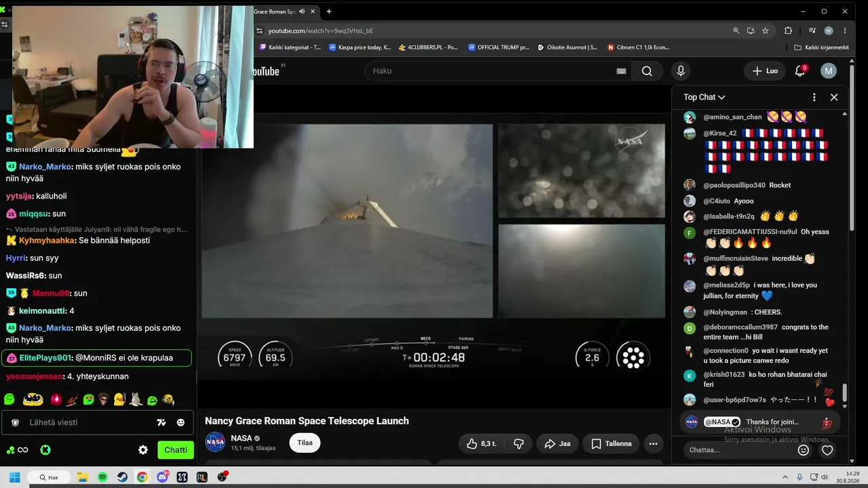Viewport: 868px width, 488px height.
Task: Open the YouTube account avatar menu
Action: tap(828, 71)
